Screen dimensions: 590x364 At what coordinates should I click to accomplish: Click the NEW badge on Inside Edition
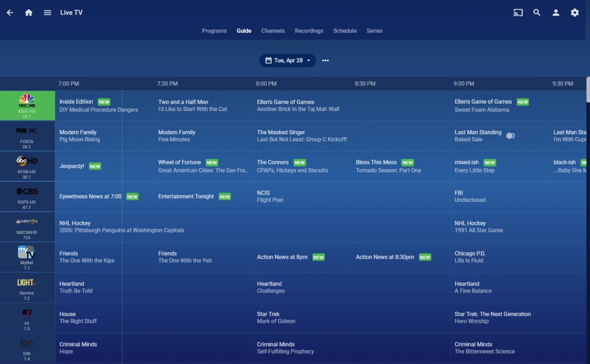tap(104, 102)
